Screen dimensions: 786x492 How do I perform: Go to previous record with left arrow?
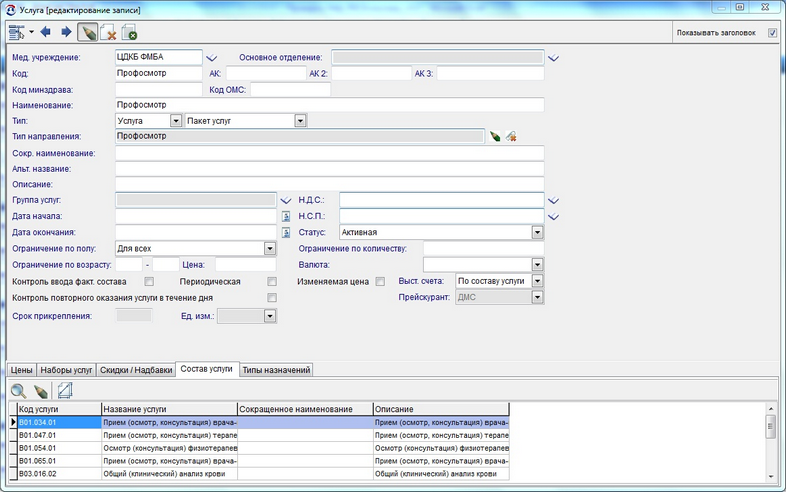[x=46, y=33]
